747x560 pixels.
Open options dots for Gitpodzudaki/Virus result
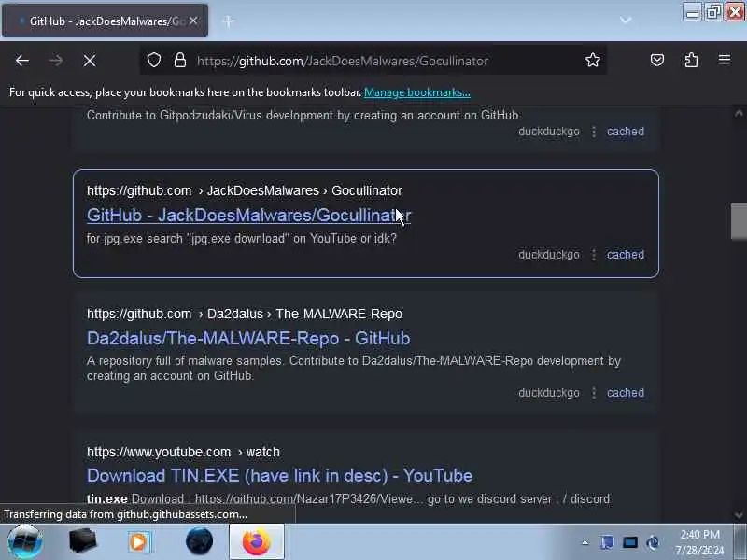click(x=594, y=132)
